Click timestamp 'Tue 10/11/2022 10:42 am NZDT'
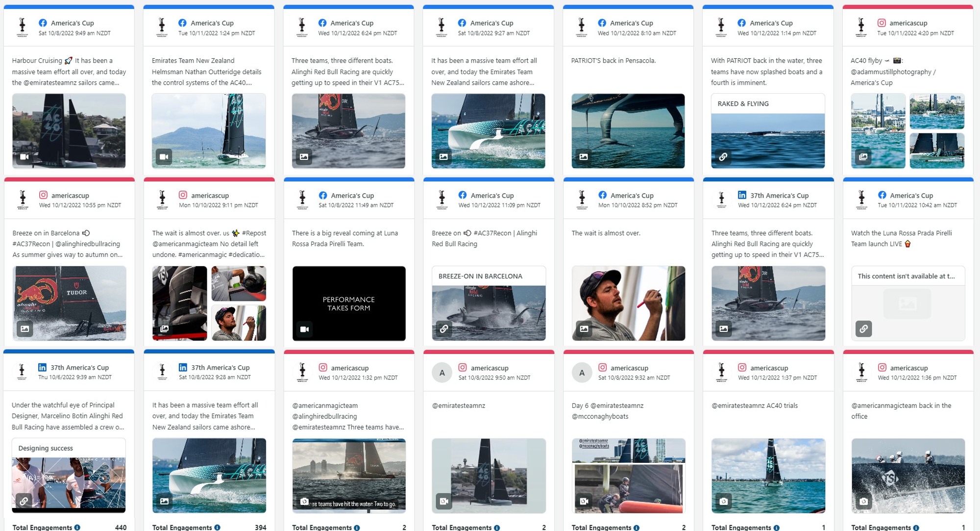The image size is (980, 531). coord(917,205)
